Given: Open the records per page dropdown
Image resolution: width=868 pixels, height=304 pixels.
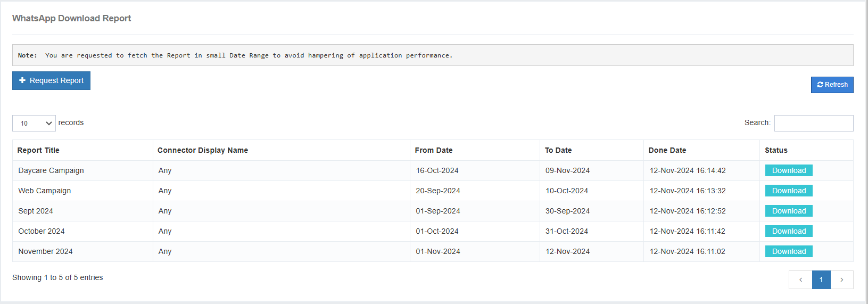Looking at the screenshot, I should (x=34, y=123).
